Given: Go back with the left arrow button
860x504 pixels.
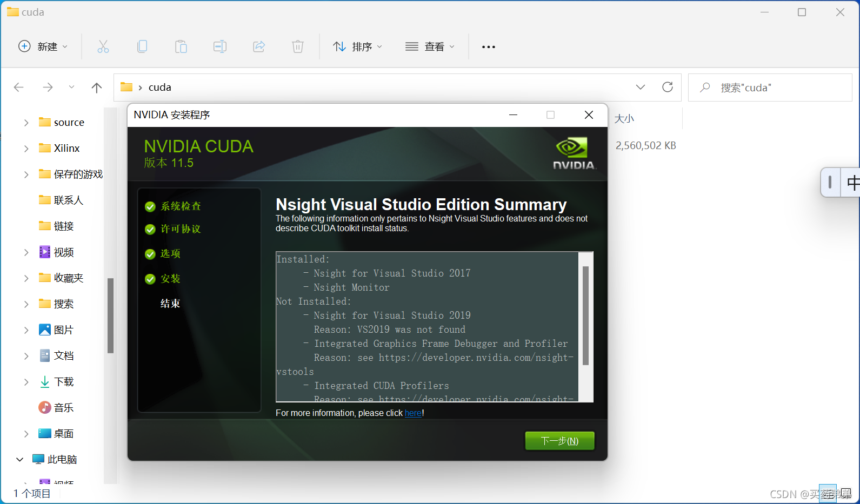Looking at the screenshot, I should [x=19, y=87].
